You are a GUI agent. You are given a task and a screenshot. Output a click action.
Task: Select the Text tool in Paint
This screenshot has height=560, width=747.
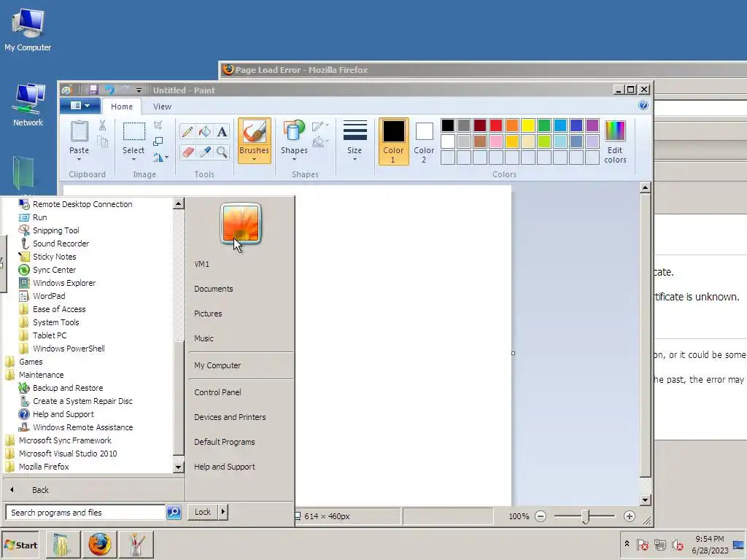click(x=222, y=131)
